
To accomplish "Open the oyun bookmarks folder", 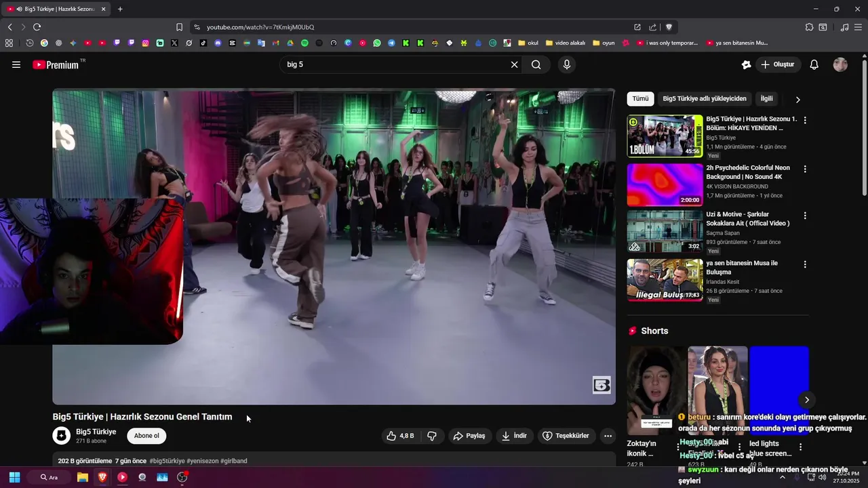I will (604, 43).
